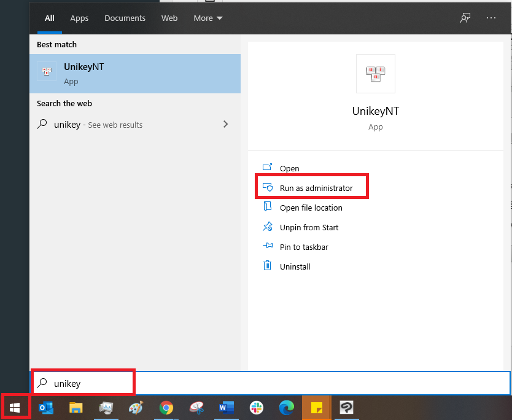
Task: Click the UnikeyNT best match icon
Action: click(47, 71)
